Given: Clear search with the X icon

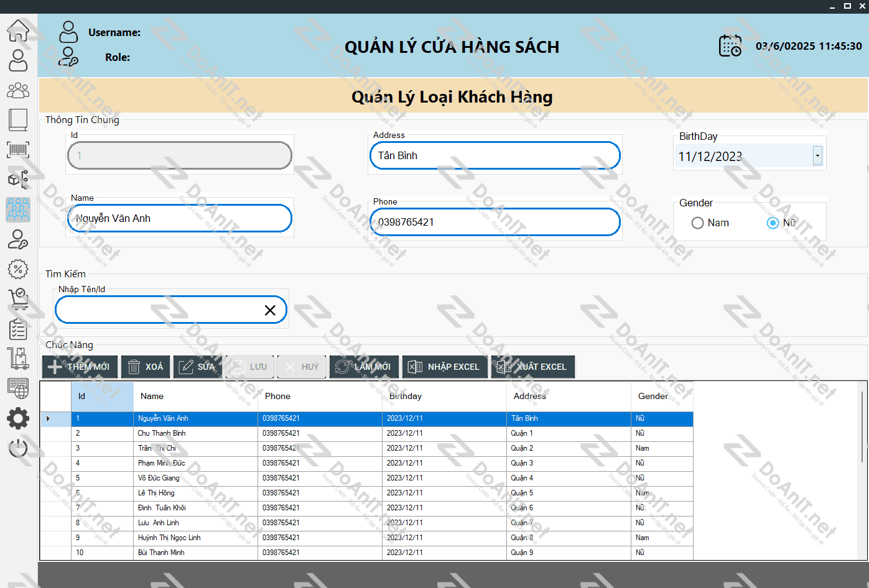Looking at the screenshot, I should pyautogui.click(x=270, y=310).
